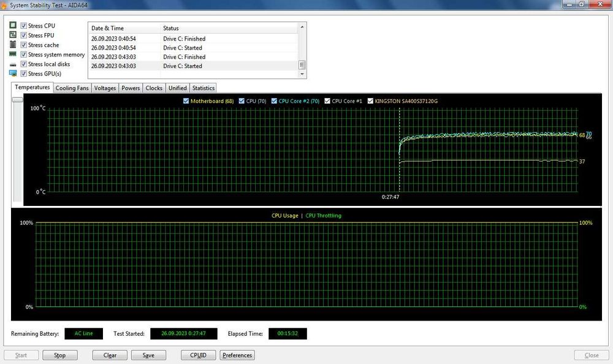Image resolution: width=613 pixels, height=364 pixels.
Task: Click the monitor icon beside Stress GPU(s)
Action: click(x=13, y=73)
